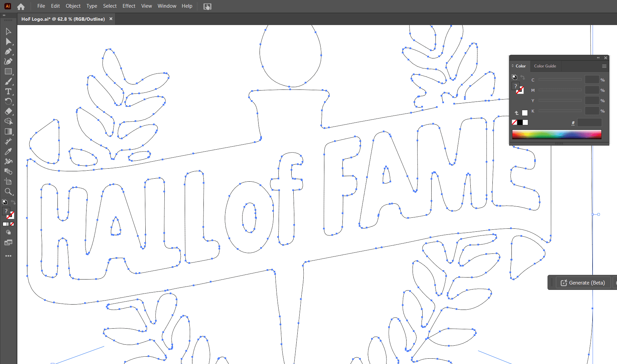This screenshot has height=364, width=617.
Task: Select the Direct Selection tool
Action: coord(8,41)
